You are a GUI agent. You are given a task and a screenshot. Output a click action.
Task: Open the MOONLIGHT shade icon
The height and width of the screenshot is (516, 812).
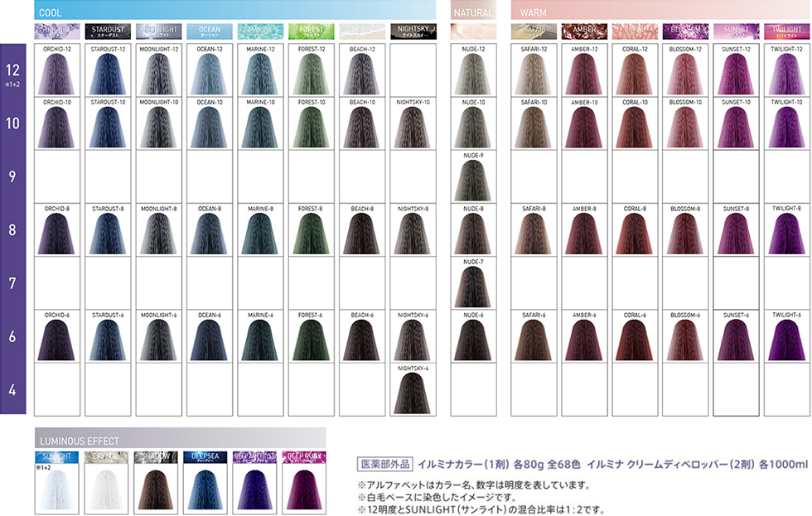(x=158, y=29)
